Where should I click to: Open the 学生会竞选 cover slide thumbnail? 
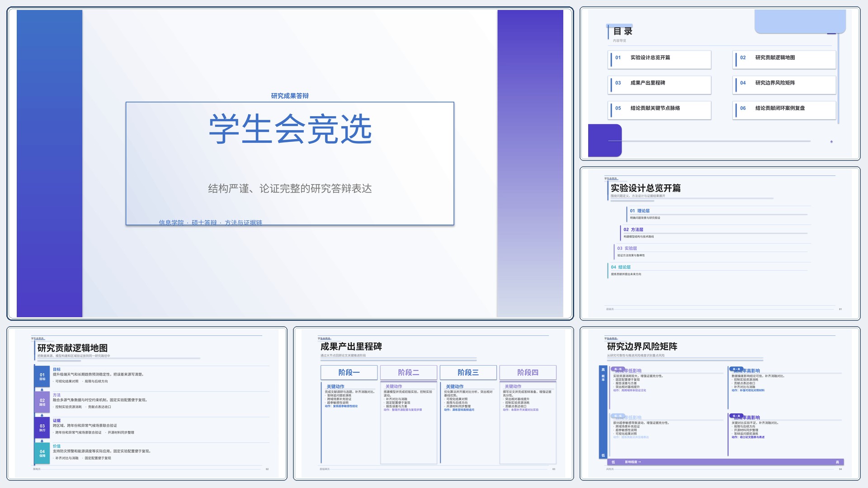[290, 163]
